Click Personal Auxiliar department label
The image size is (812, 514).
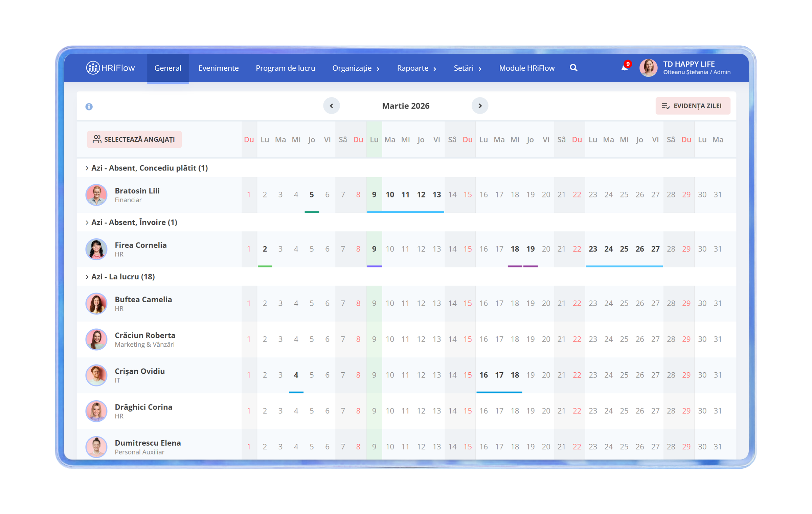tap(139, 452)
